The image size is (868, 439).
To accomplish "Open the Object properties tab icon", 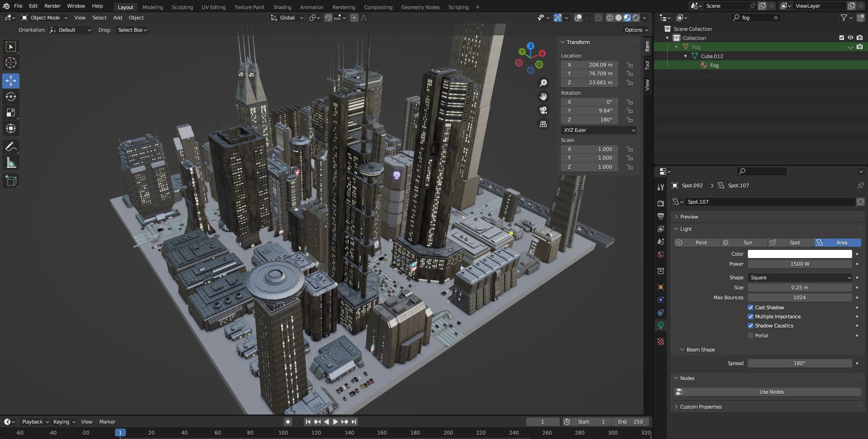I will (661, 287).
